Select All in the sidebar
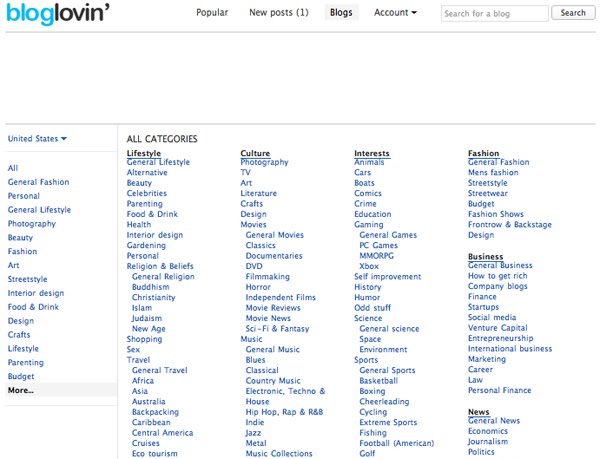The image size is (600, 459). pyautogui.click(x=13, y=168)
